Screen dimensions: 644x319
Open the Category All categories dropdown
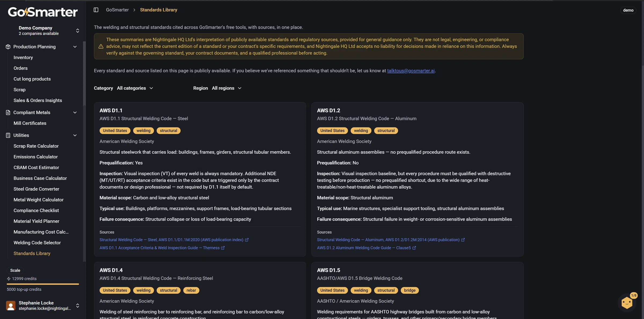135,88
